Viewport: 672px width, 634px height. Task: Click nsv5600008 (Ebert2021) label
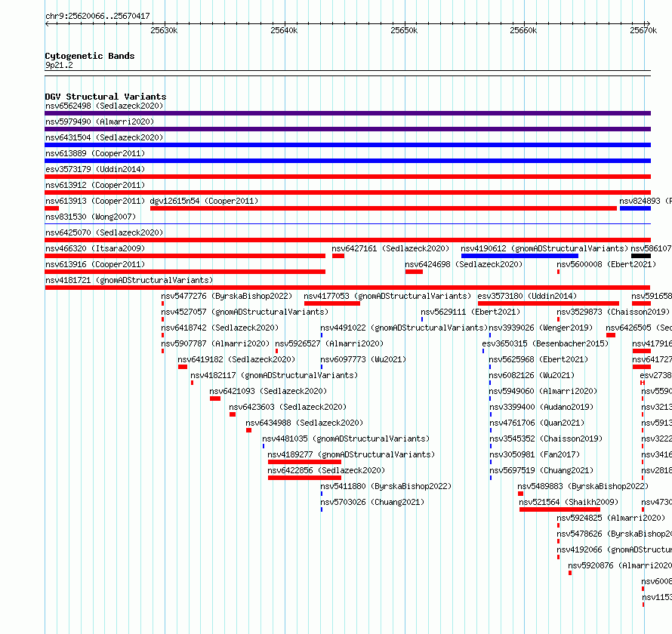606,264
